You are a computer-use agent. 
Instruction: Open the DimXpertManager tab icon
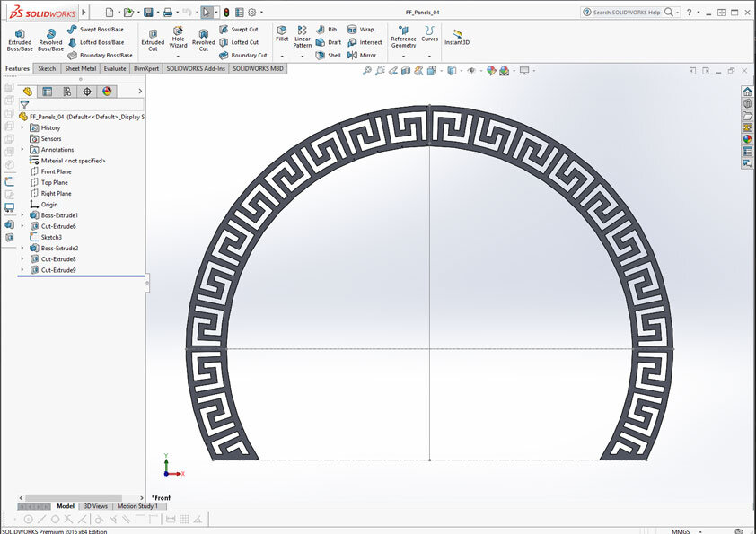tap(87, 92)
